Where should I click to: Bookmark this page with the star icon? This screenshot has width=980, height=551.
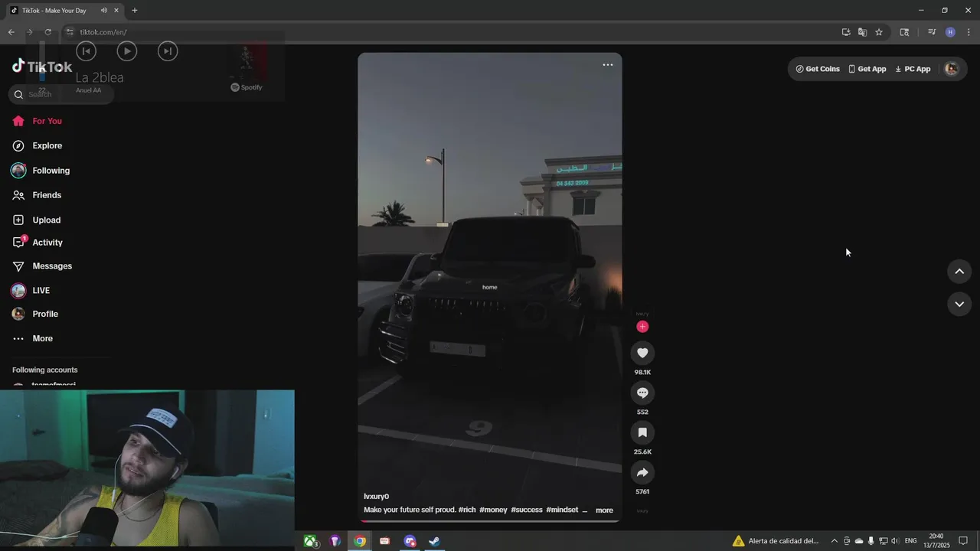[879, 32]
